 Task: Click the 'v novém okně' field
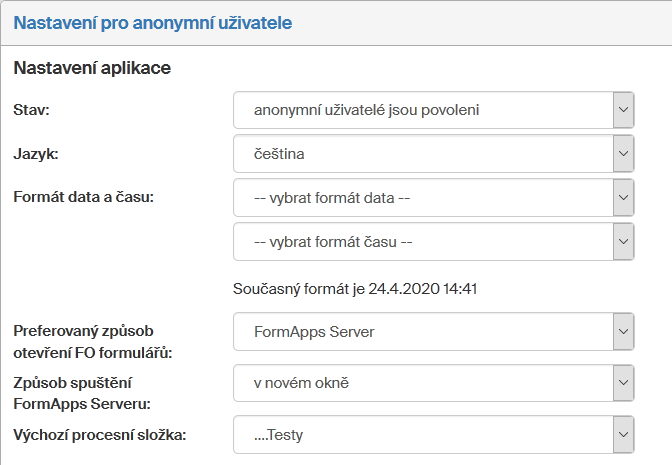[422, 382]
